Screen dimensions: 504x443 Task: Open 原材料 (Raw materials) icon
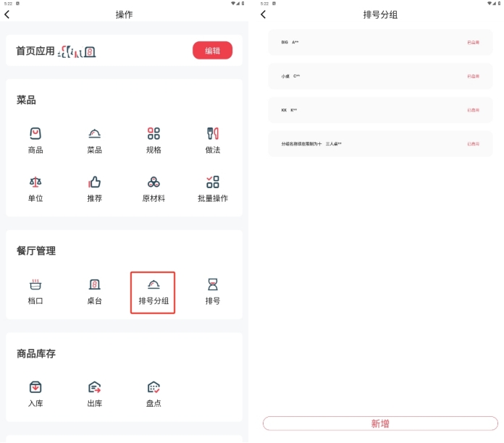[x=154, y=182]
